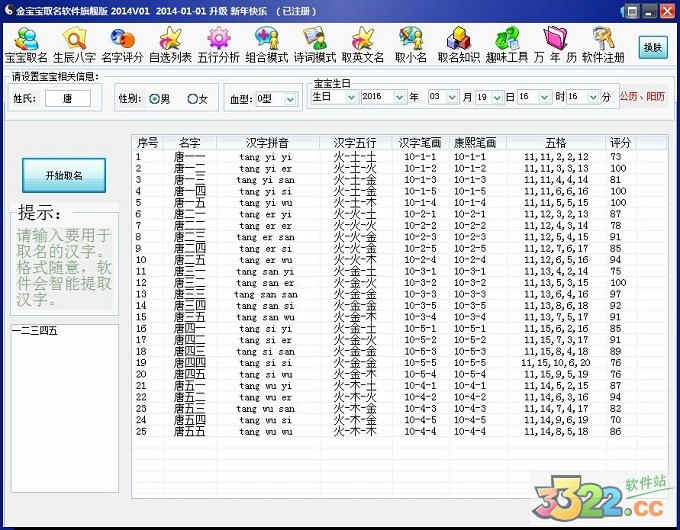Click 火-木-木 in the 汉字五行 column

pyautogui.click(x=355, y=431)
